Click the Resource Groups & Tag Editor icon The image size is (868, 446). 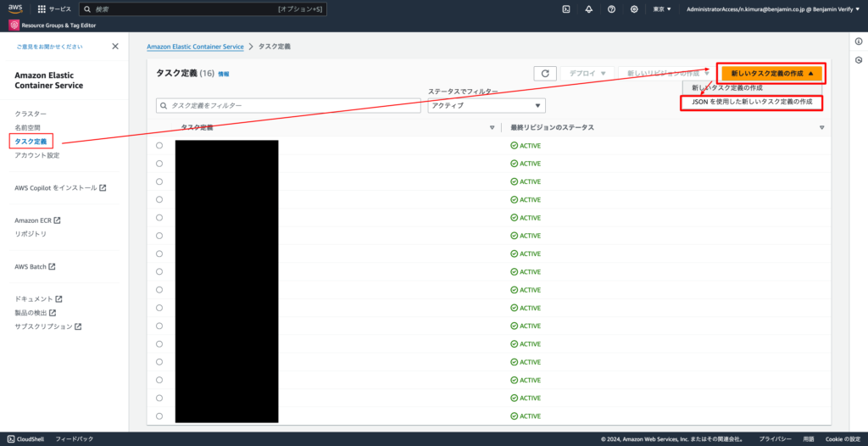pos(14,25)
